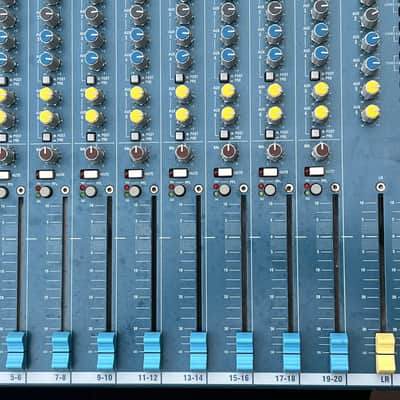This screenshot has width=400, height=400.
Task: Turn the lowest blue aux knob on channel 17-18
Action: (275, 55)
